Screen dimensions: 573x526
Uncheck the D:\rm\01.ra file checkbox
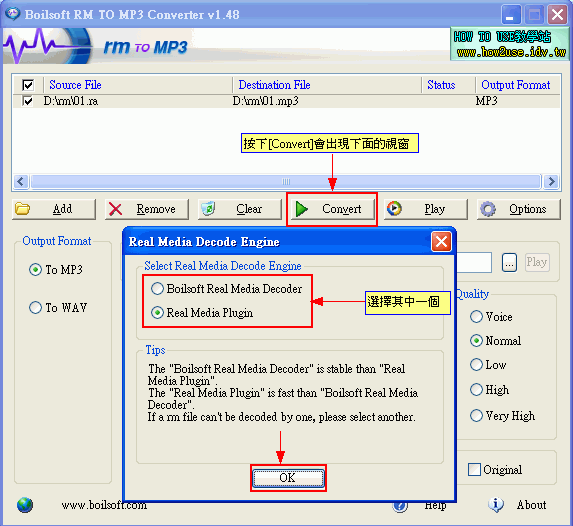point(28,101)
